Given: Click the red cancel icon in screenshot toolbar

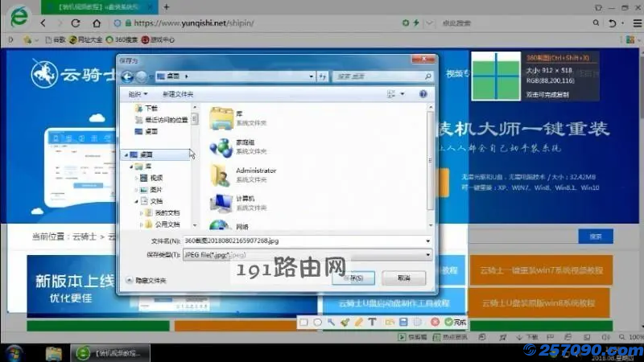Looking at the screenshot, I should point(436,322).
